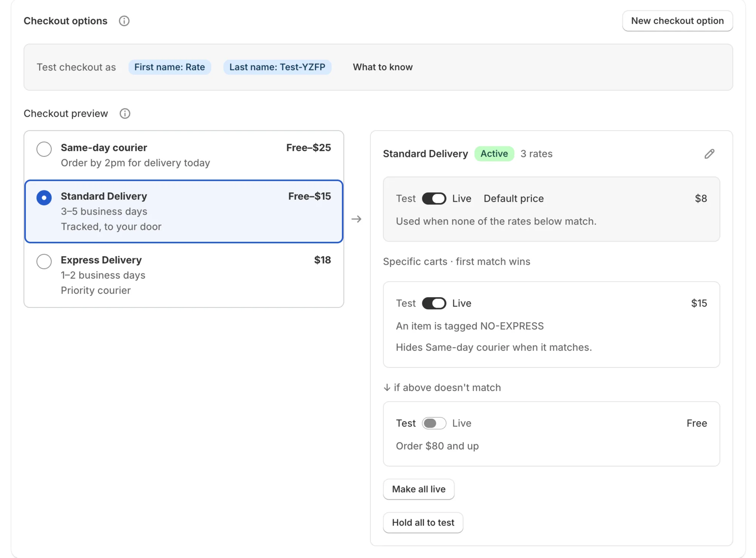Image resolution: width=756 pixels, height=558 pixels.
Task: Click the Standard Delivery panel heading
Action: (425, 154)
